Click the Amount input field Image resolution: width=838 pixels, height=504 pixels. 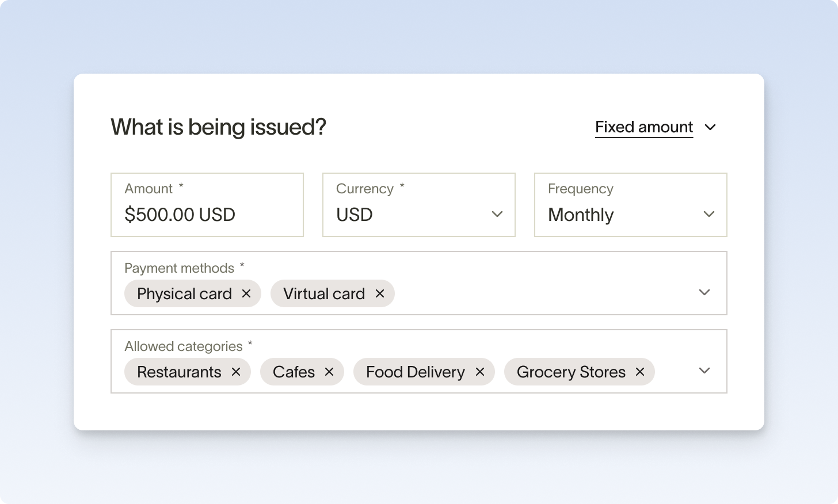207,215
